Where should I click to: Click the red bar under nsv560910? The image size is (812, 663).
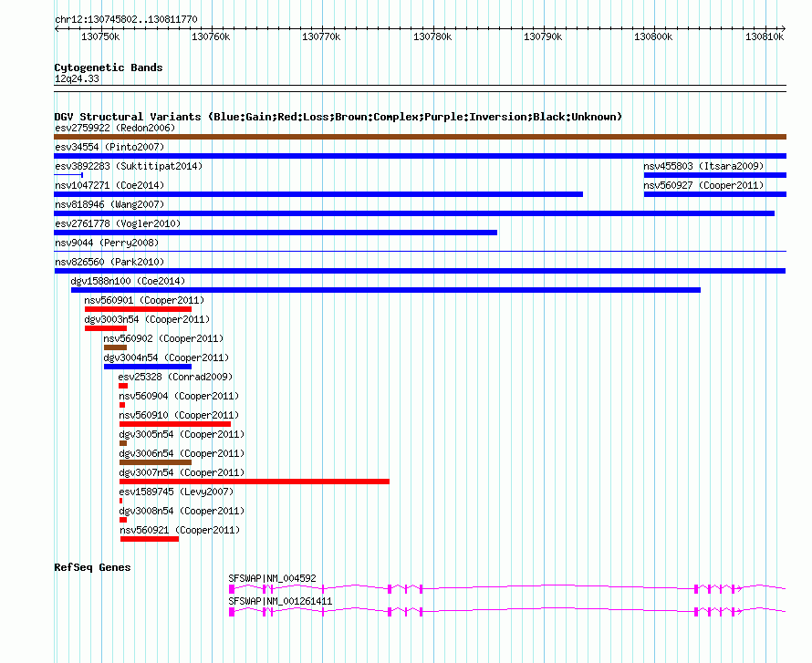[x=175, y=424]
